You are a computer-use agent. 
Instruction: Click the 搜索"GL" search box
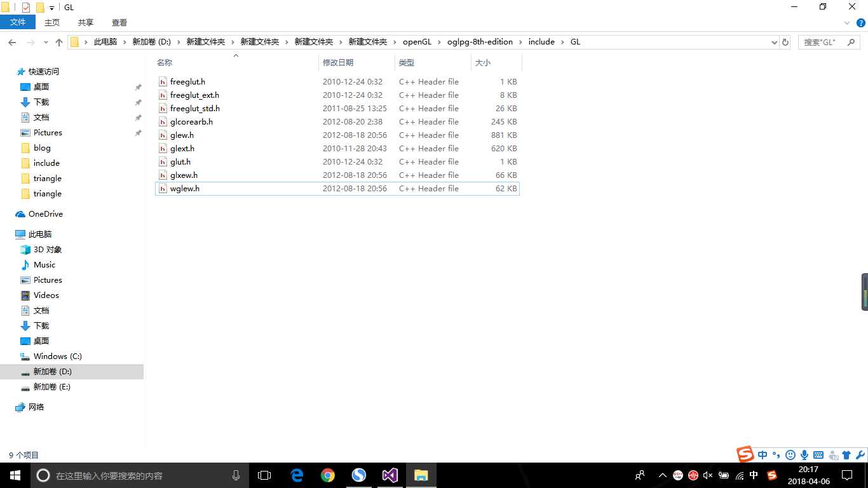pos(831,42)
